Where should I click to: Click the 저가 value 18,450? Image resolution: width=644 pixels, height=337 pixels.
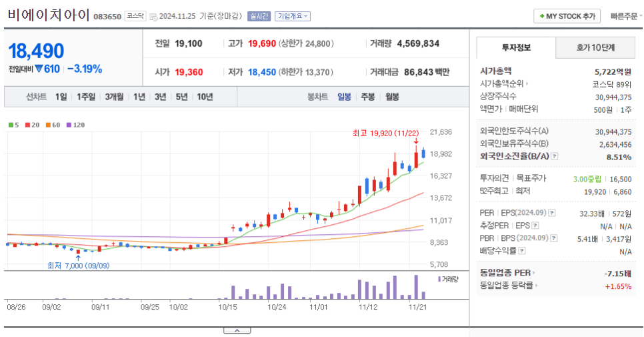click(x=262, y=72)
